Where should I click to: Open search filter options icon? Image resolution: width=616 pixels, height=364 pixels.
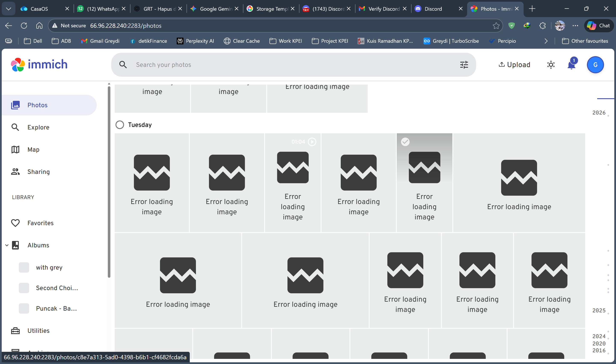pyautogui.click(x=464, y=65)
